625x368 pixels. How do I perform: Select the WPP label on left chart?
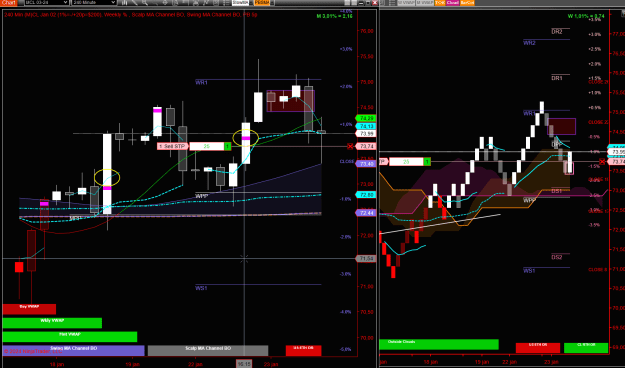click(x=201, y=196)
